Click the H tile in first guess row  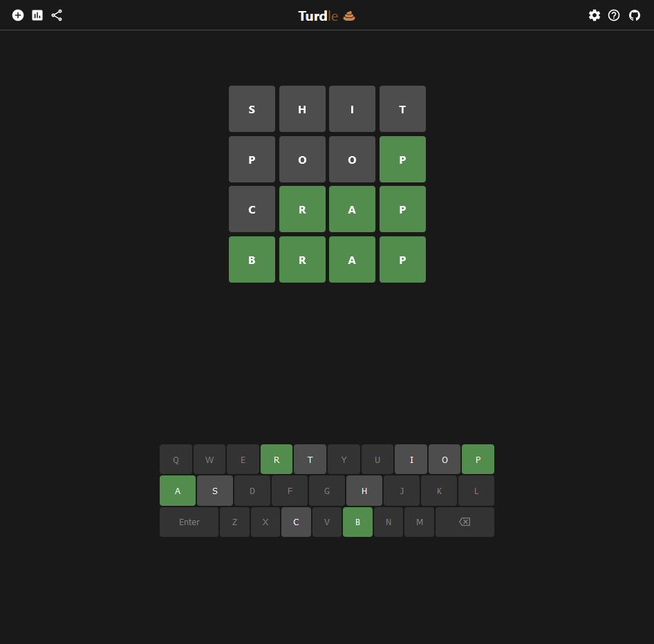pyautogui.click(x=302, y=108)
